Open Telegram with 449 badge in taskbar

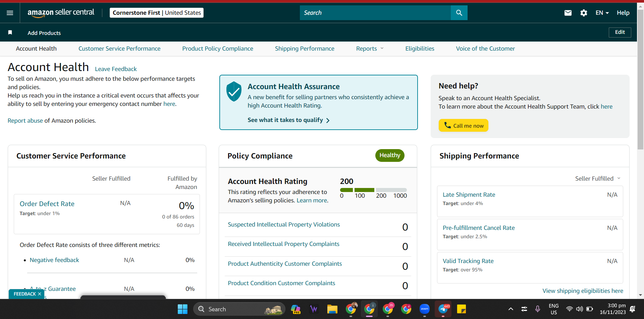(443, 309)
